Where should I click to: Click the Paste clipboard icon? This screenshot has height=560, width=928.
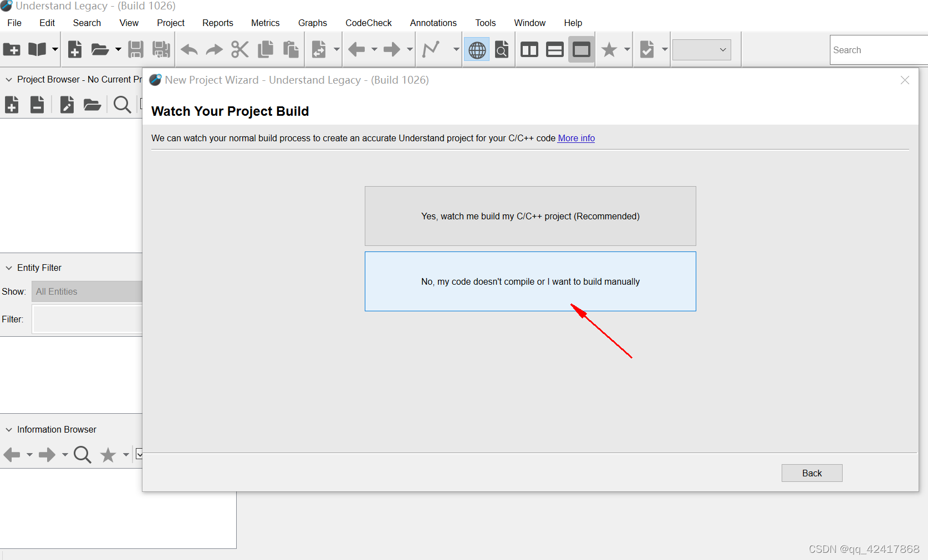coord(291,50)
